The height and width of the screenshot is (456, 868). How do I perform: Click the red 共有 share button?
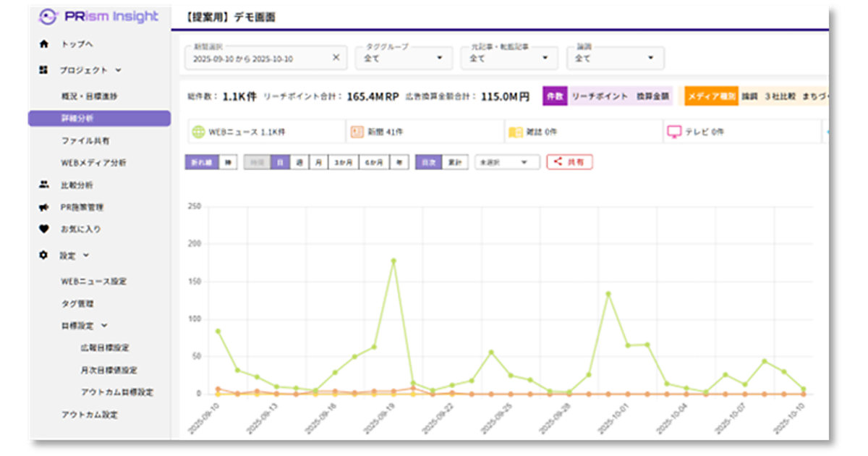click(569, 162)
